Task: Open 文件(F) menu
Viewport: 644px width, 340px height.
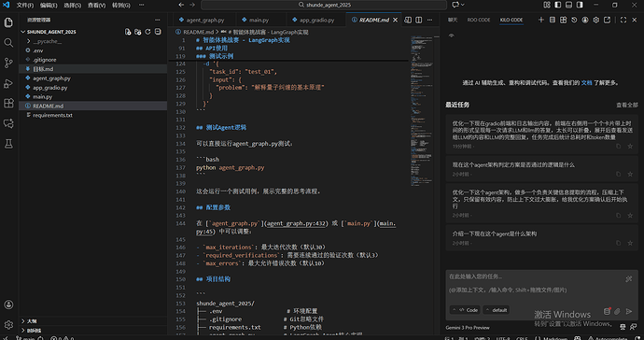Action: pos(24,5)
